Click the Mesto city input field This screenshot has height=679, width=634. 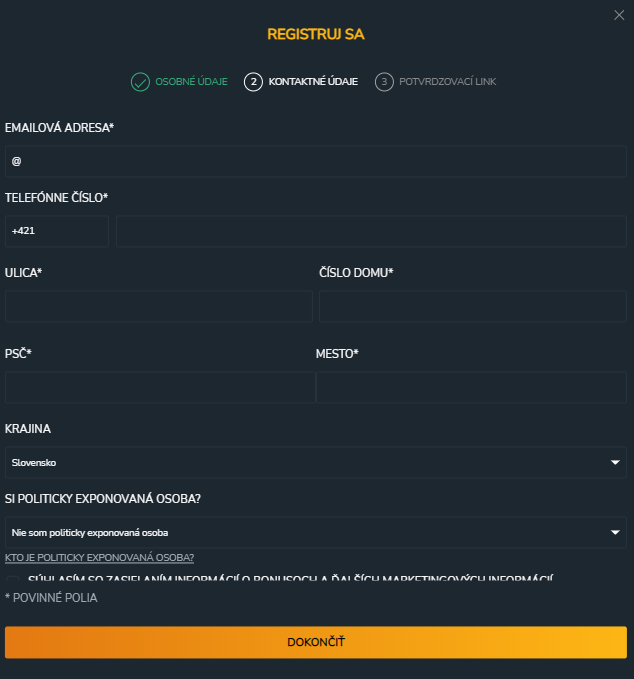(x=471, y=387)
